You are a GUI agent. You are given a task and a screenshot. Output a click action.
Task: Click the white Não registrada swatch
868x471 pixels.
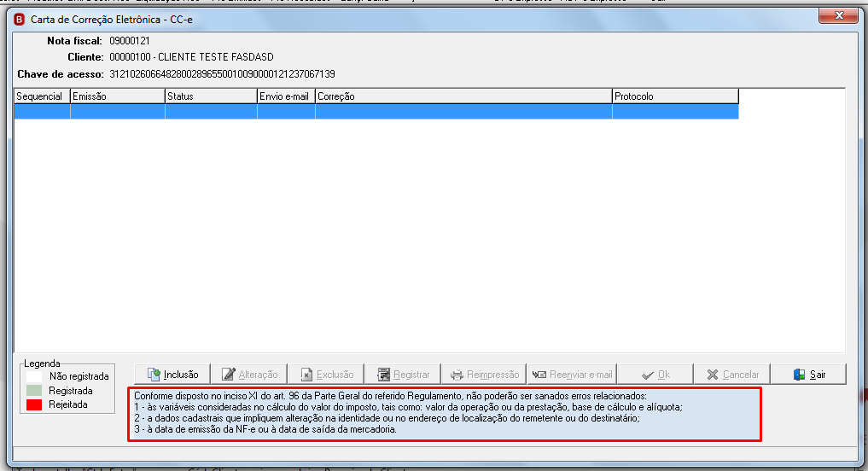(x=34, y=376)
